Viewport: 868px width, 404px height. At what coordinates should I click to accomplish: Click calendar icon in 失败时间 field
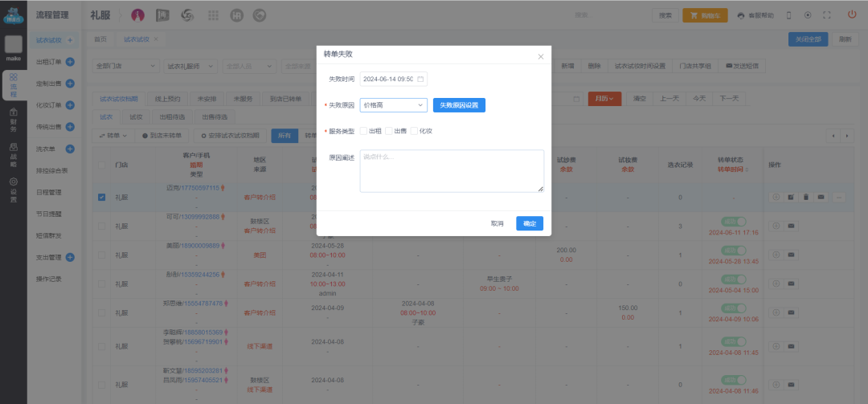coord(420,80)
